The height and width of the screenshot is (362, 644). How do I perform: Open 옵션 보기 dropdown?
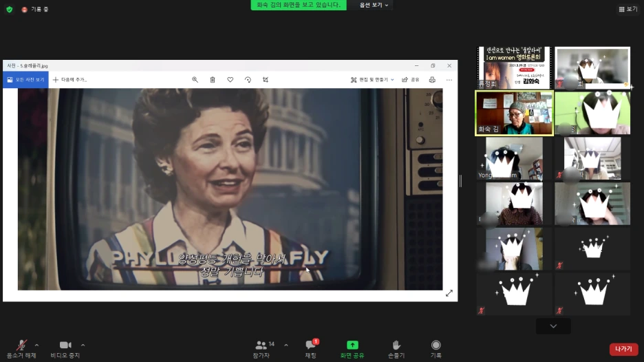click(374, 5)
